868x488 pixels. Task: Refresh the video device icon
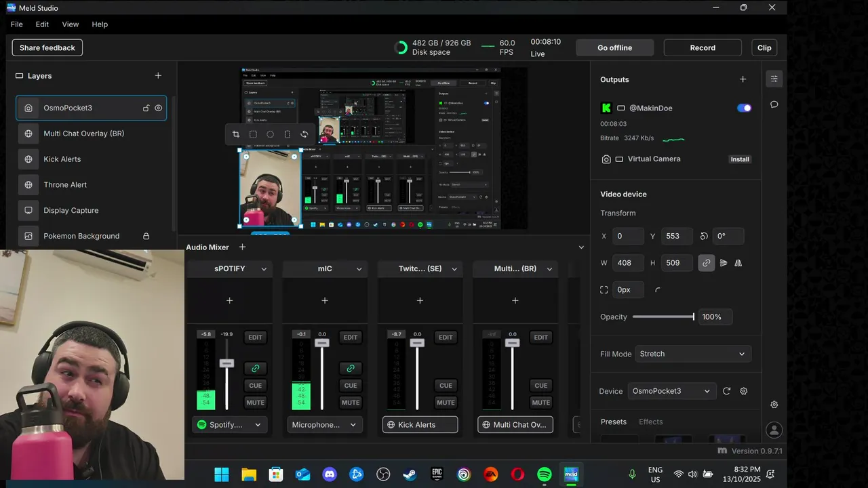coord(726,391)
